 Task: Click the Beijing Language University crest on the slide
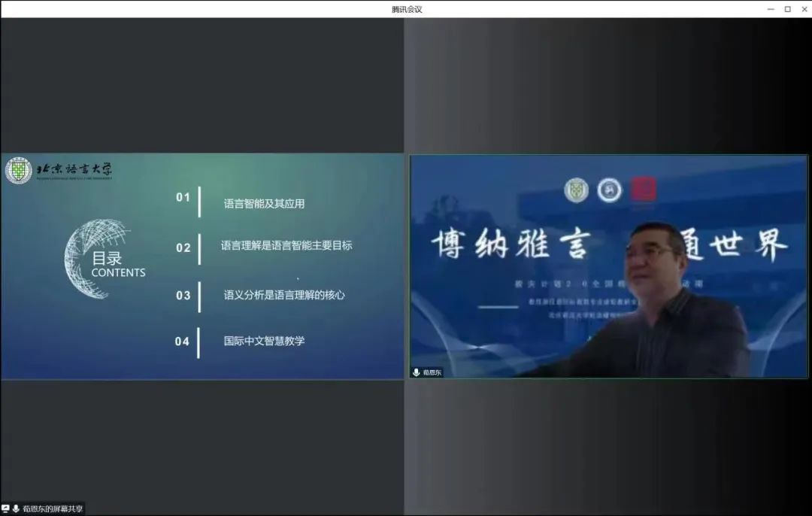(x=18, y=171)
